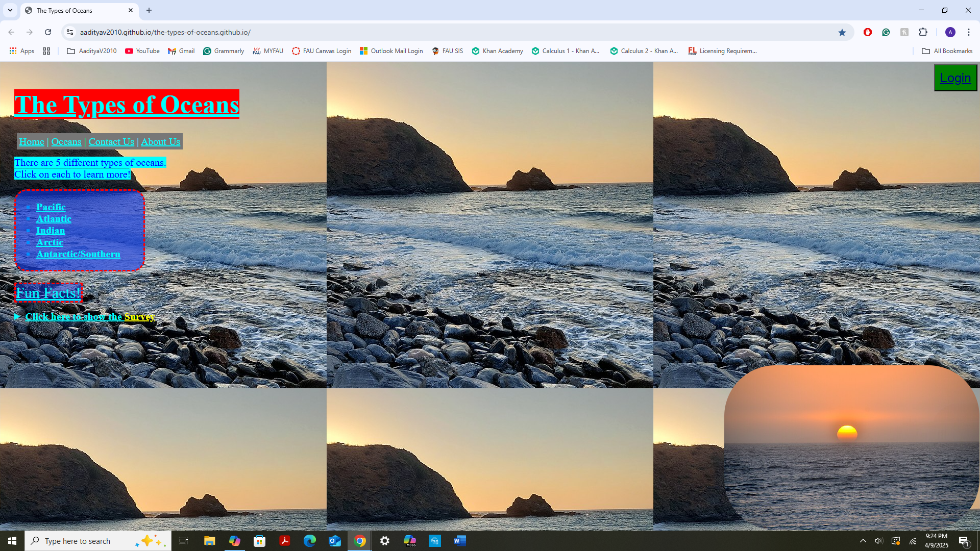Expand the survey disclosure triangle
This screenshot has height=551, width=980.
click(x=17, y=317)
